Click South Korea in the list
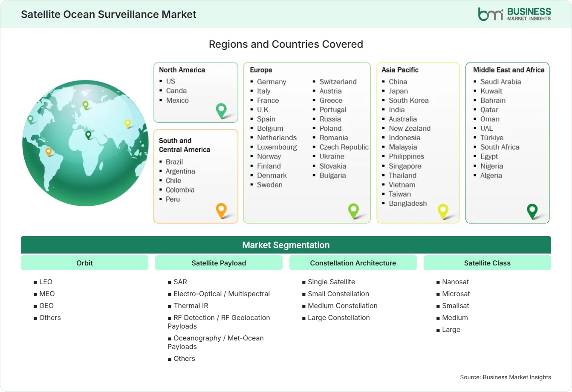This screenshot has width=572, height=392. (x=409, y=101)
